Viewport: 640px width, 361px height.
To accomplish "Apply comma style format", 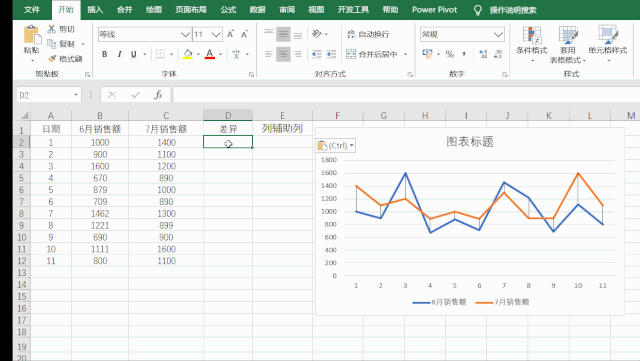I will [464, 54].
